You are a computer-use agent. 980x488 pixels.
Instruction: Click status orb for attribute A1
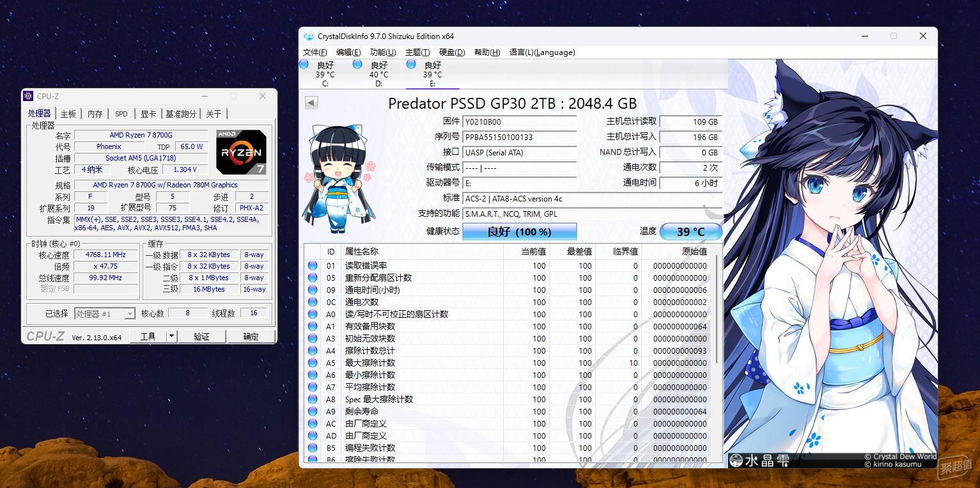click(x=313, y=326)
